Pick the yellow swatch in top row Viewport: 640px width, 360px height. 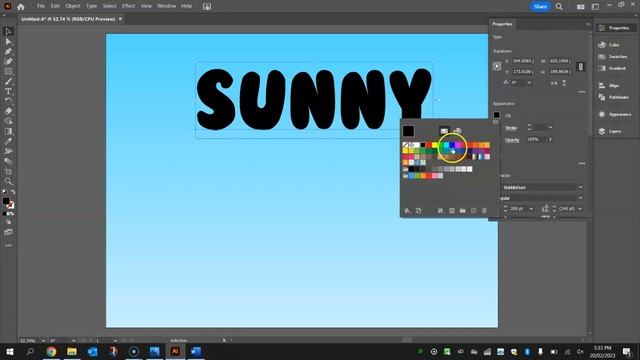coord(434,145)
